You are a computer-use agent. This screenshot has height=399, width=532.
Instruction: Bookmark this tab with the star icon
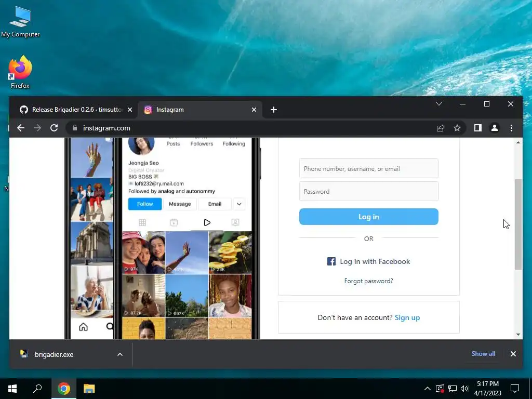457,128
